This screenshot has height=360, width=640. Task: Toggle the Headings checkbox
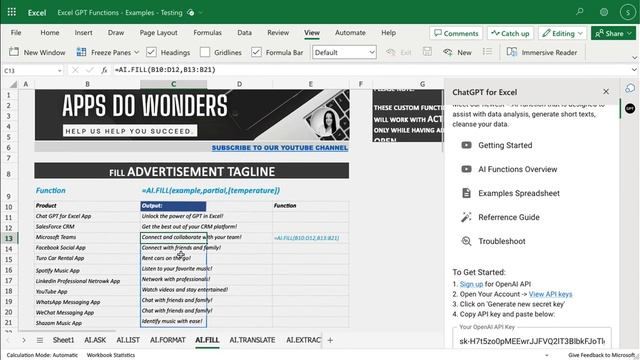151,52
